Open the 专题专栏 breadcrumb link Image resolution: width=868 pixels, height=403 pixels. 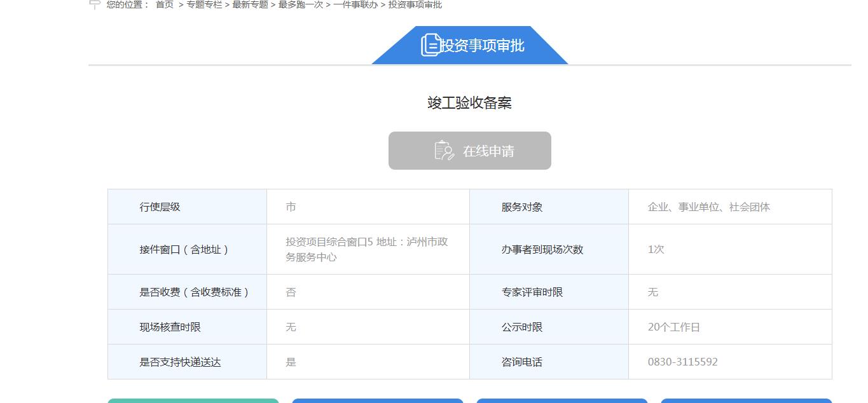point(203,5)
